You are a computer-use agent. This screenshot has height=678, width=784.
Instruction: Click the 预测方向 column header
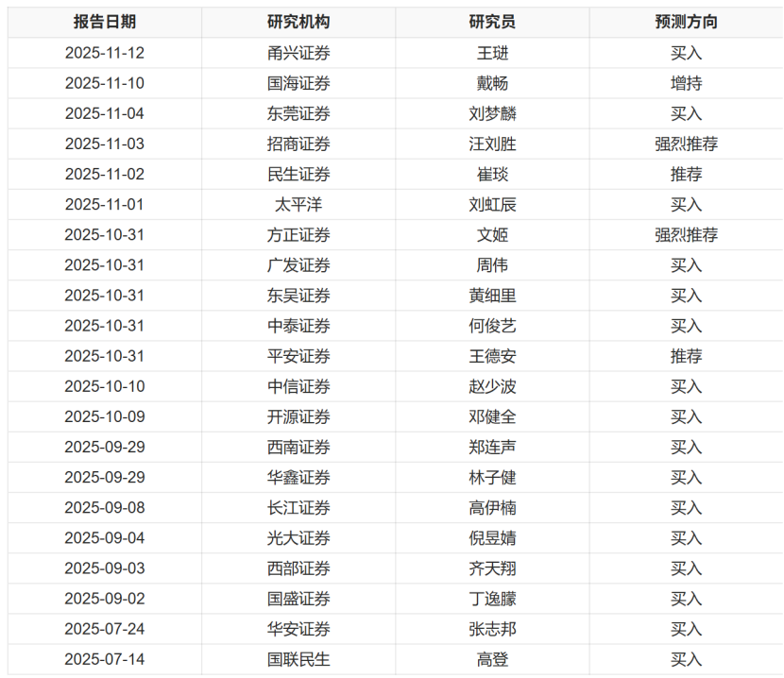(686, 23)
